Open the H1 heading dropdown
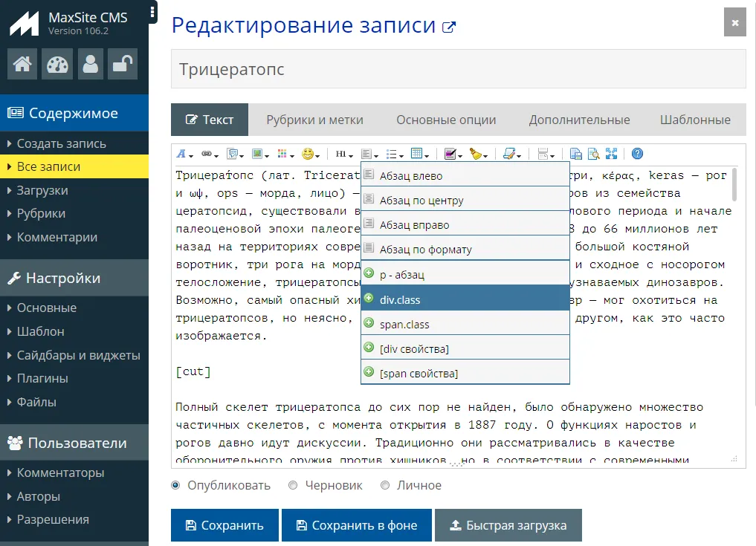Viewport: 756px width, 546px height. (343, 154)
